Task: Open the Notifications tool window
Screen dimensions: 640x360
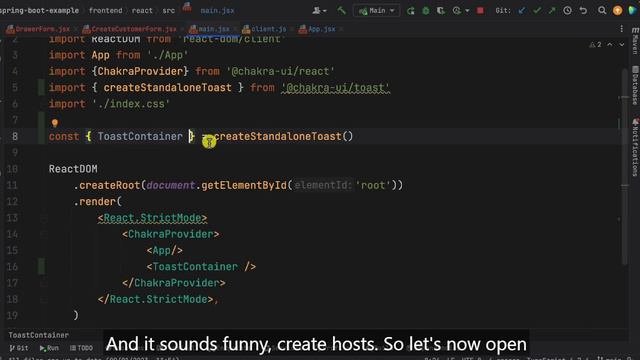Action: [x=635, y=147]
